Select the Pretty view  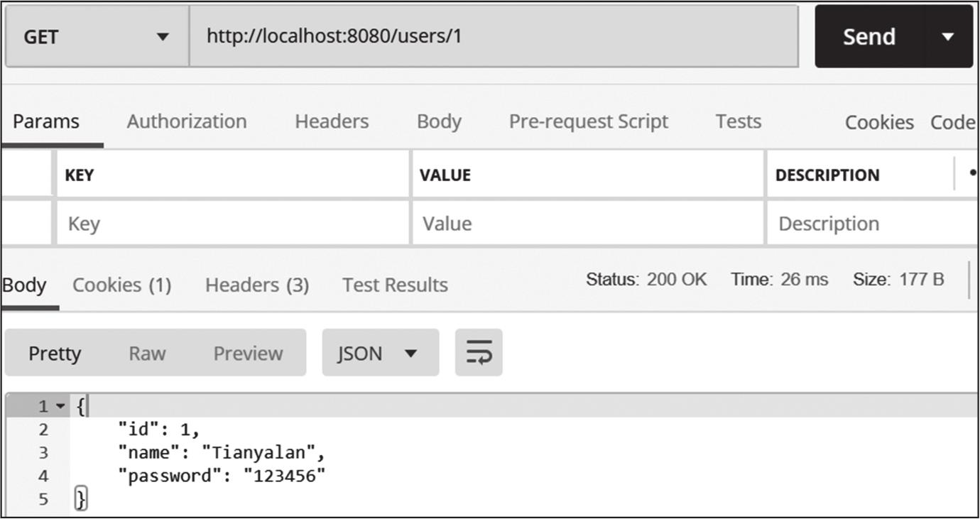tap(55, 353)
